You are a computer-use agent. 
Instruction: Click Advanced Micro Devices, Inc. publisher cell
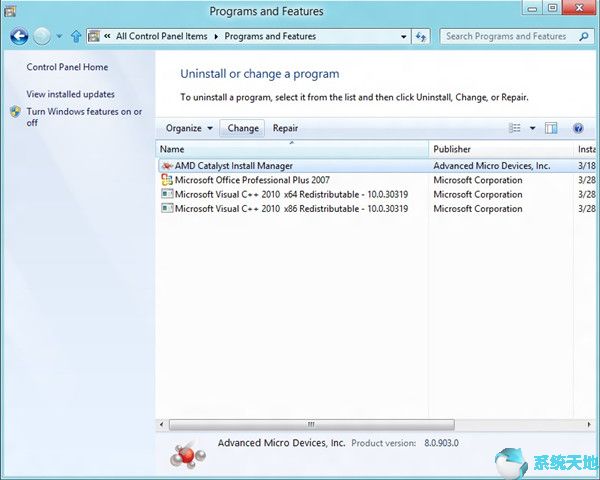[x=492, y=166]
